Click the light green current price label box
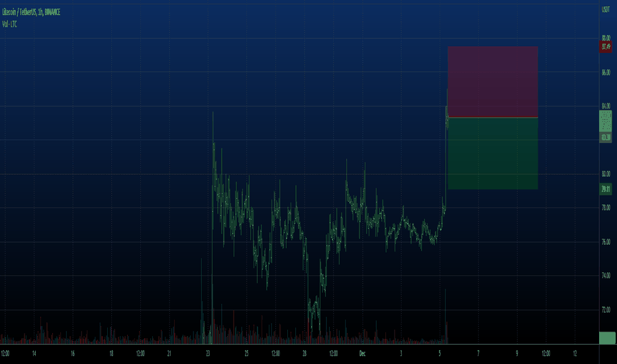This screenshot has height=364, width=617. pyautogui.click(x=606, y=121)
